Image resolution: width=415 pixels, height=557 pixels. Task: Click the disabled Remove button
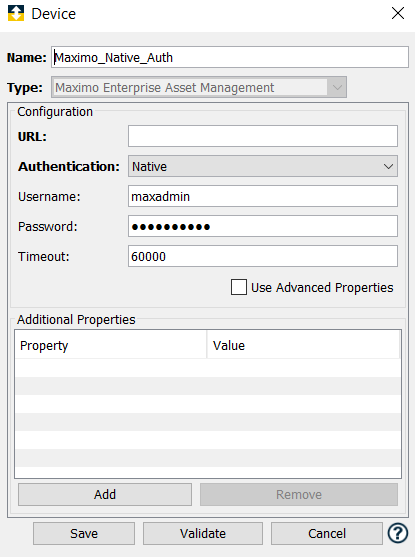(299, 494)
